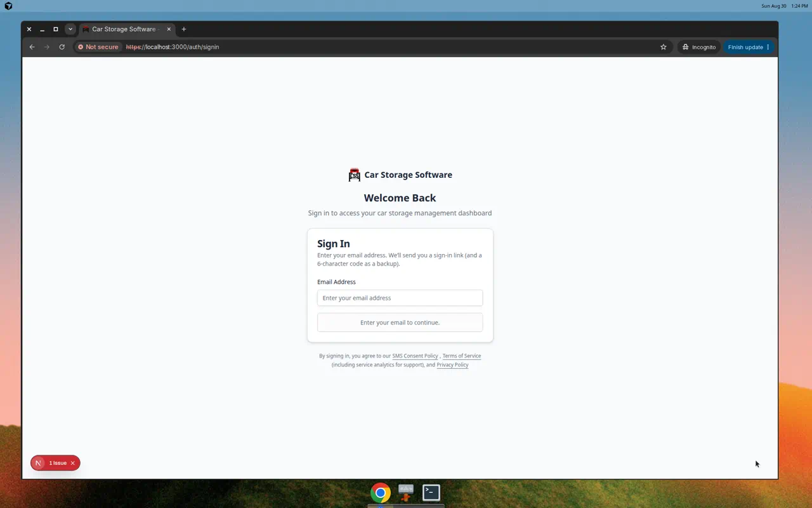Maximize the browser window

pos(56,29)
